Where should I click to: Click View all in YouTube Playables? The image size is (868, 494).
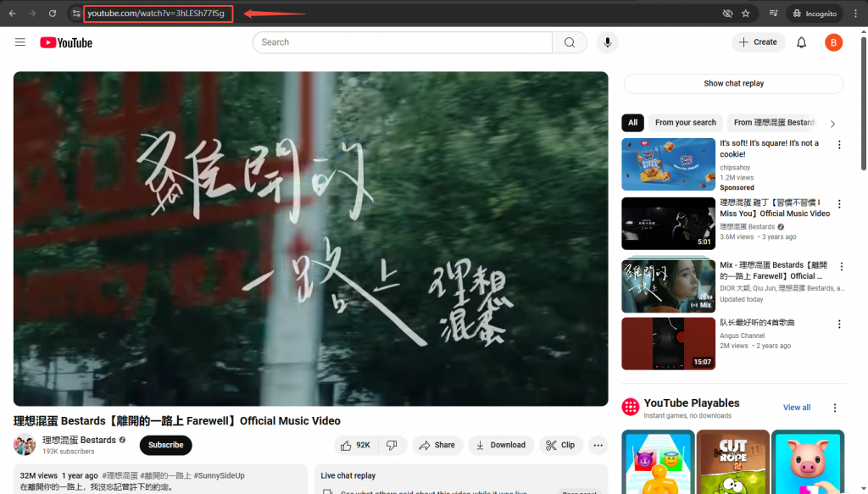[x=796, y=408]
